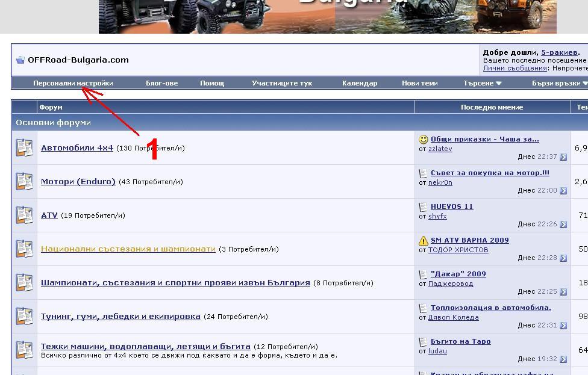Click the Основни форуми category header

click(x=53, y=123)
